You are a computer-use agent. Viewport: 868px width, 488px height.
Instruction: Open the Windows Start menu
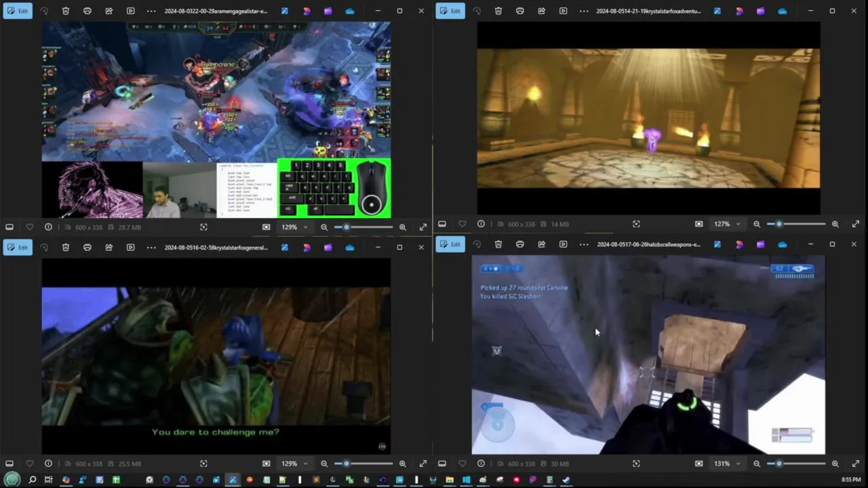pyautogui.click(x=13, y=480)
